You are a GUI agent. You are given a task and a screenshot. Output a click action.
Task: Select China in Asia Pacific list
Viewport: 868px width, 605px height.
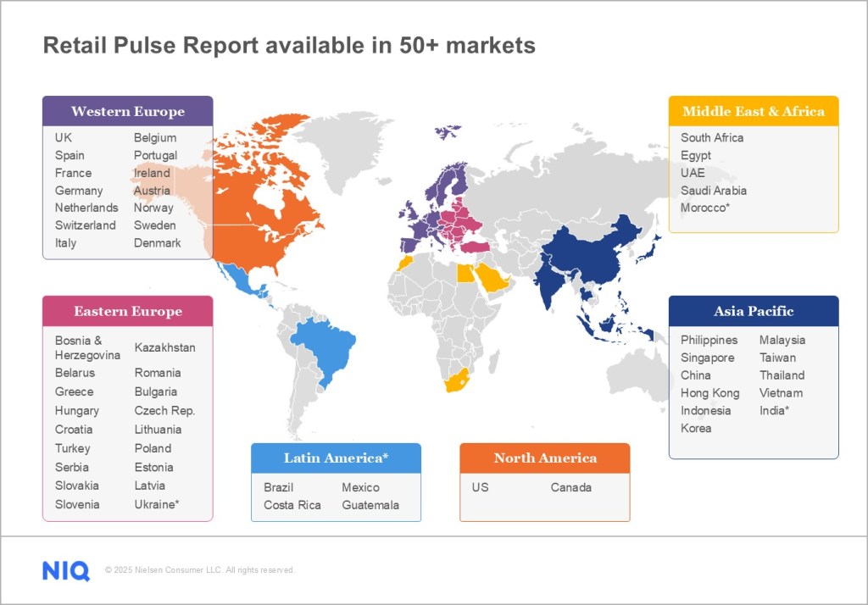tap(696, 375)
